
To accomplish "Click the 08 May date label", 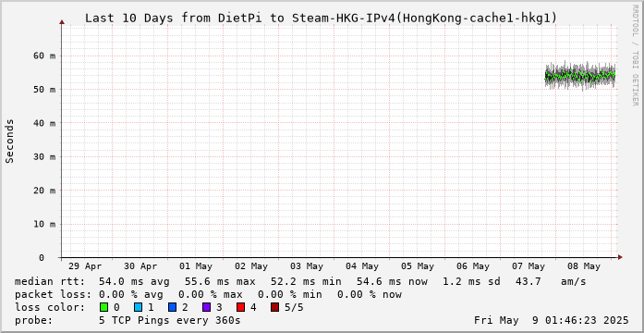I will tap(584, 266).
